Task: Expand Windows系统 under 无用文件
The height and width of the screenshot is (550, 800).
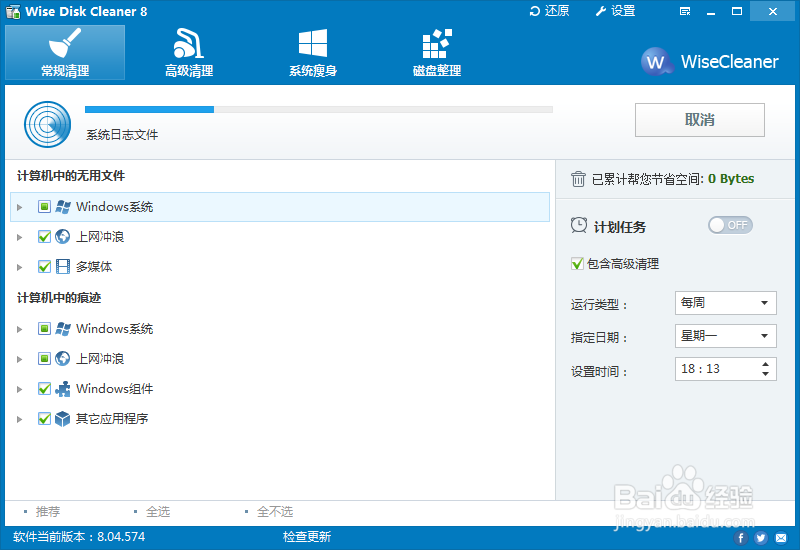Action: click(x=19, y=207)
